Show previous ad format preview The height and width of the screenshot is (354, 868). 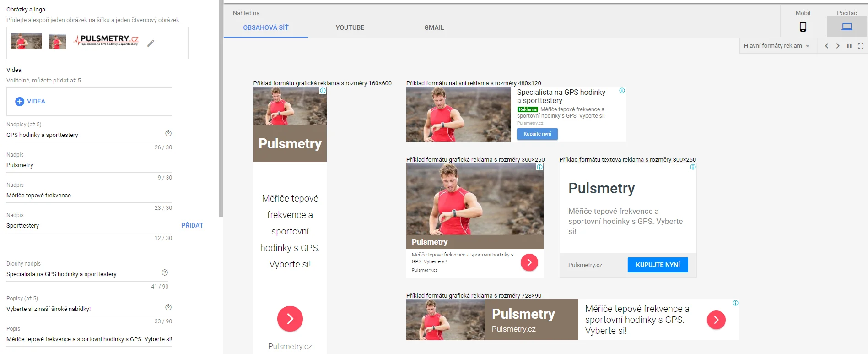pos(827,46)
